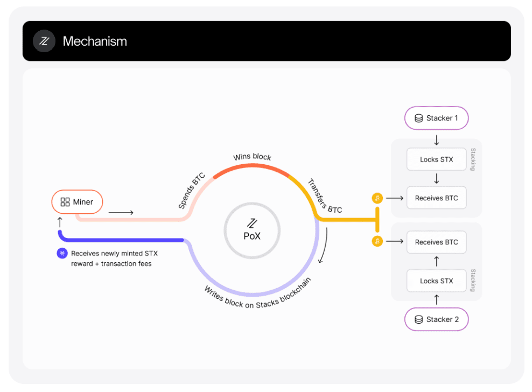The width and height of the screenshot is (532, 392).
Task: Click the Stacker 2 pill button
Action: pos(436,319)
